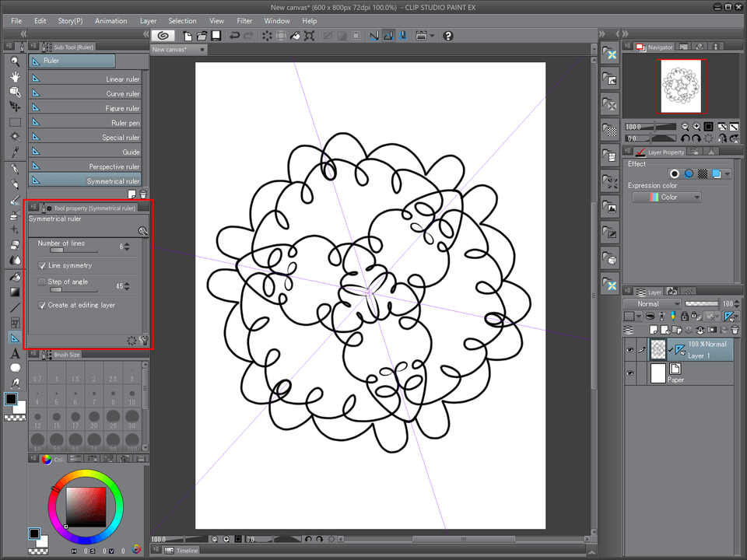
Task: Select the Hand move tool
Action: 15,77
